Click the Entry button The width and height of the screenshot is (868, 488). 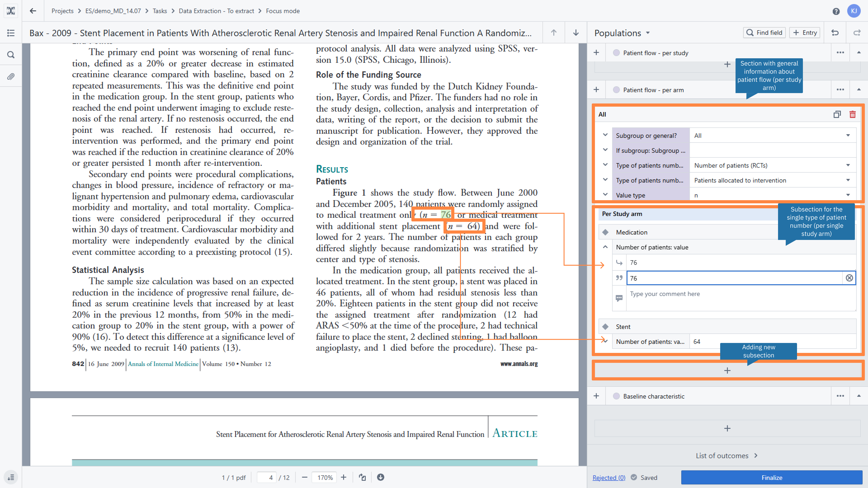[805, 33]
